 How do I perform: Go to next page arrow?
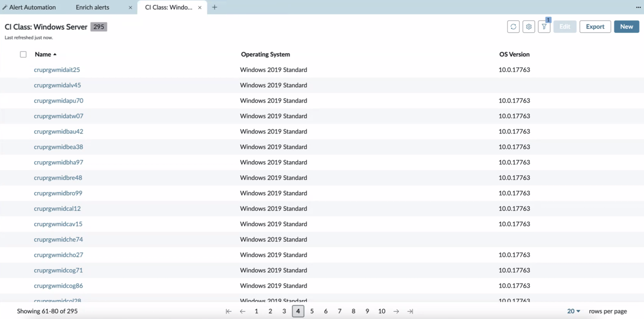pos(396,311)
